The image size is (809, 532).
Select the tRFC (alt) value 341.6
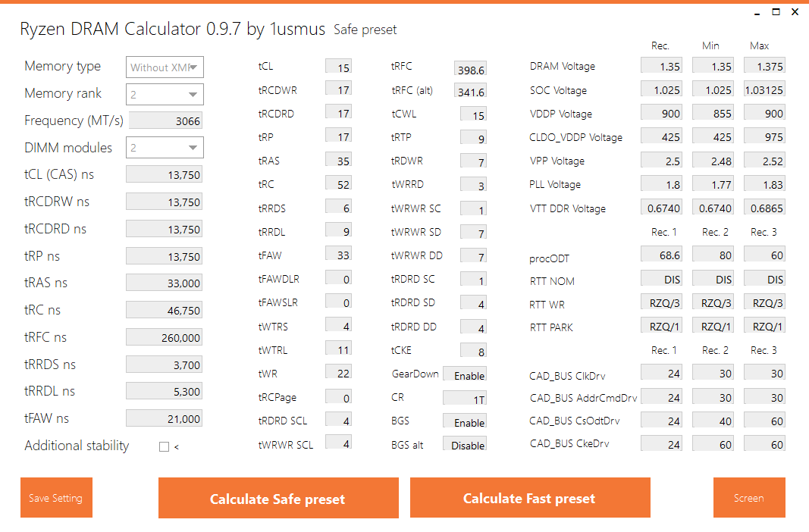(470, 91)
